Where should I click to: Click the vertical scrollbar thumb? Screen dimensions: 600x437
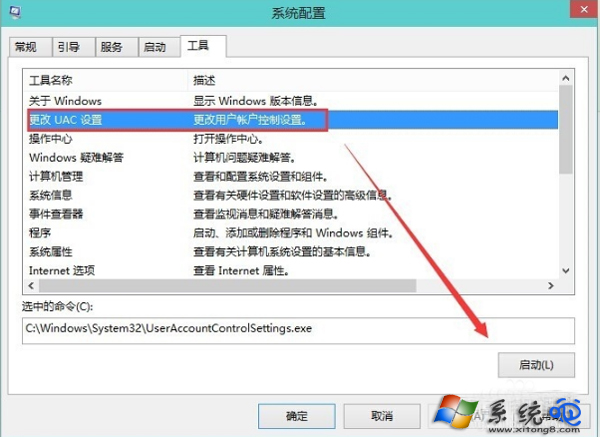(x=566, y=130)
